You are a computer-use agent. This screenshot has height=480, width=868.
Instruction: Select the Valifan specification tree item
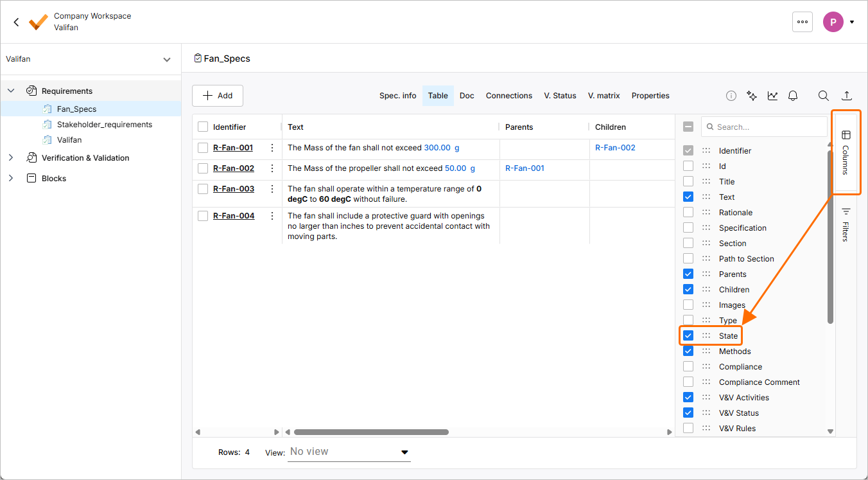pyautogui.click(x=69, y=140)
